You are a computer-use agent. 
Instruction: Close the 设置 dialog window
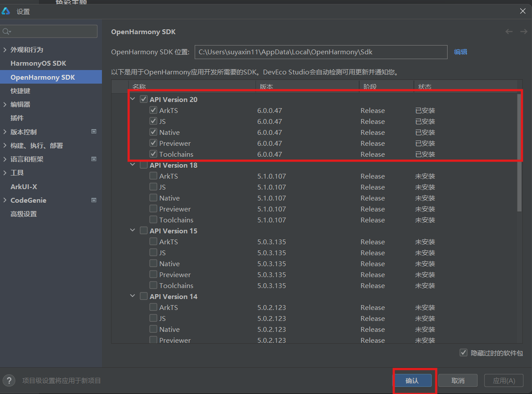[523, 11]
